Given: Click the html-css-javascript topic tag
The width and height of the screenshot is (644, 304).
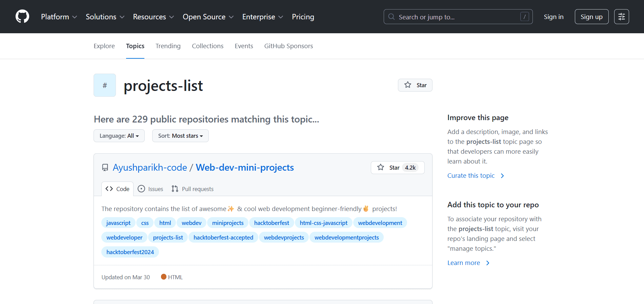Looking at the screenshot, I should click(324, 223).
